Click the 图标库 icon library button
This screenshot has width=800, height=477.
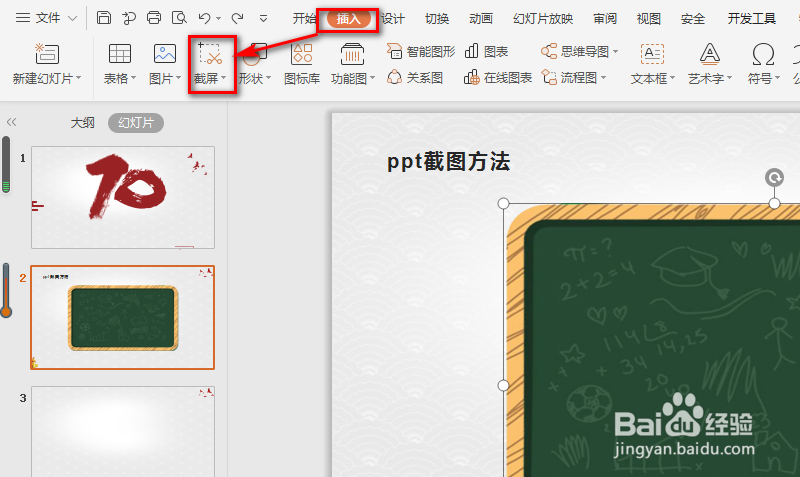point(302,64)
